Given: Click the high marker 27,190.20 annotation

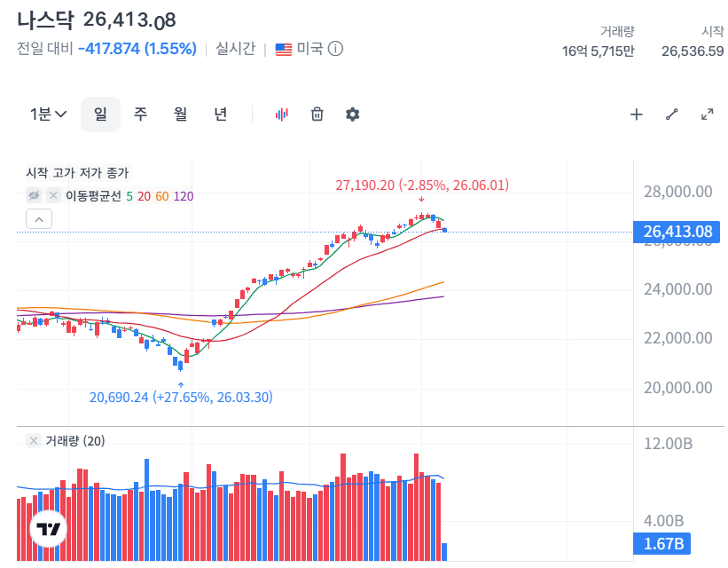Looking at the screenshot, I should click(422, 185).
